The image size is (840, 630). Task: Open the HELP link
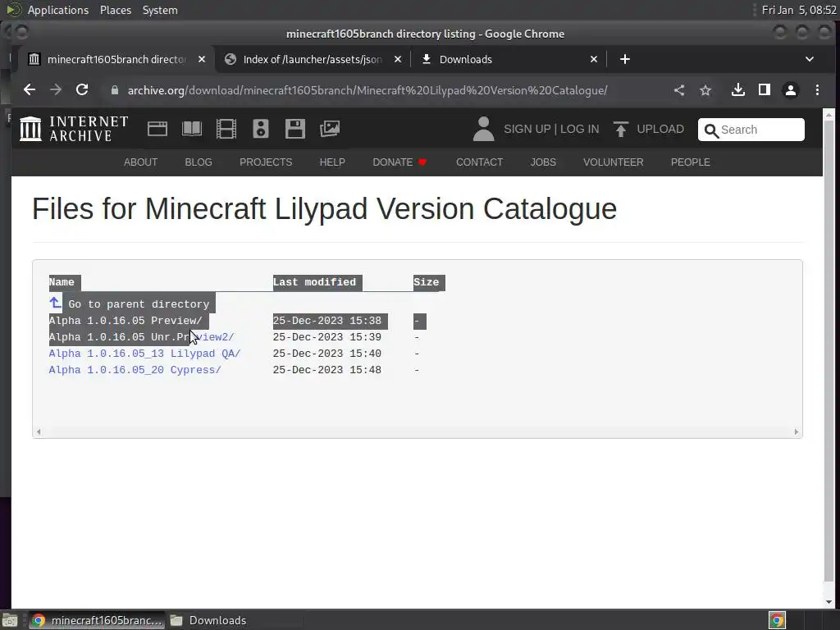click(332, 162)
